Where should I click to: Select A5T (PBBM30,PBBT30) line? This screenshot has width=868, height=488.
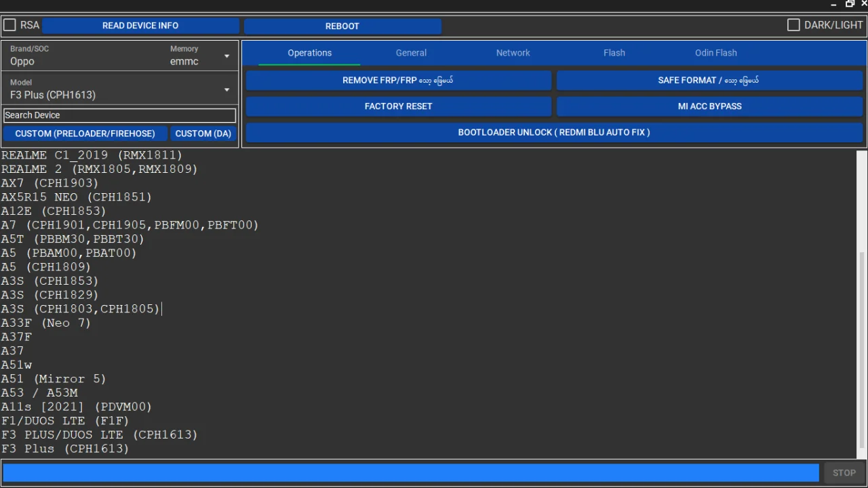coord(73,239)
